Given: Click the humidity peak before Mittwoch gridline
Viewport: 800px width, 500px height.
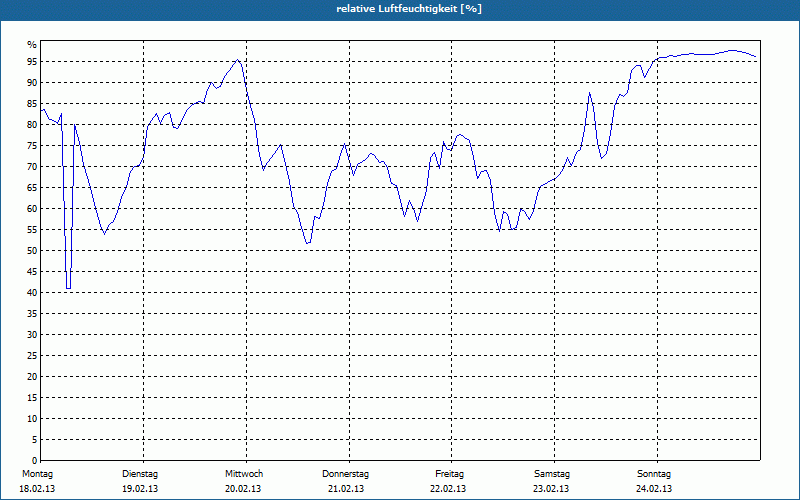Looking at the screenshot, I should pyautogui.click(x=237, y=60).
